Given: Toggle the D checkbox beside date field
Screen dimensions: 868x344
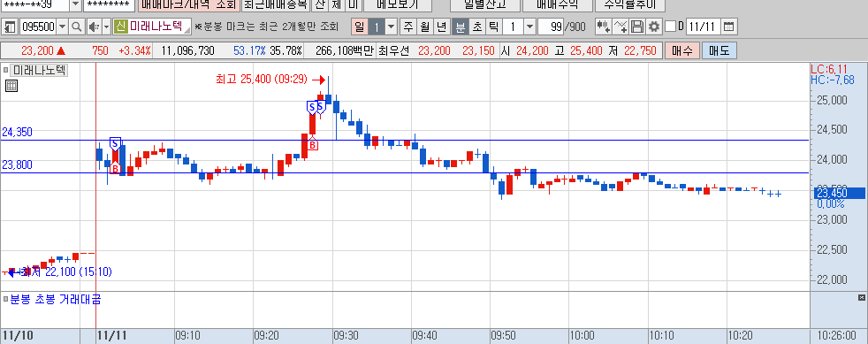Looking at the screenshot, I should (670, 27).
